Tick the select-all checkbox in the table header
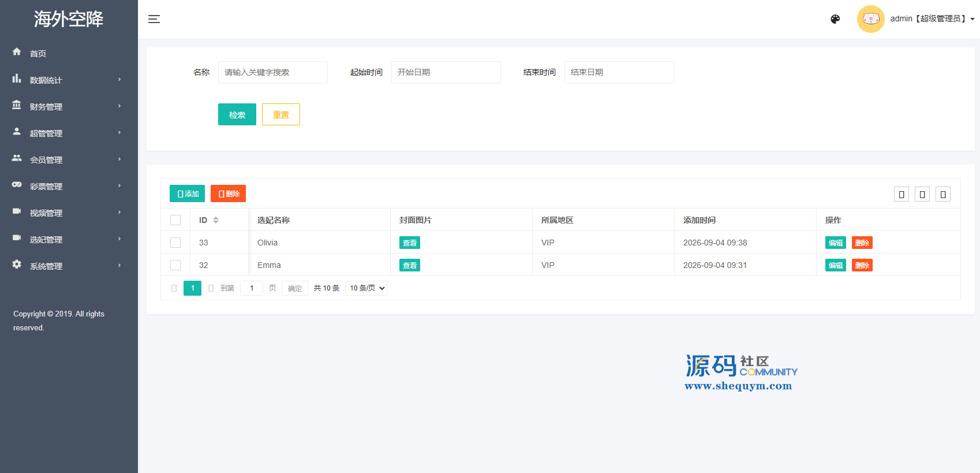Screen dimensions: 980x473 pos(175,220)
